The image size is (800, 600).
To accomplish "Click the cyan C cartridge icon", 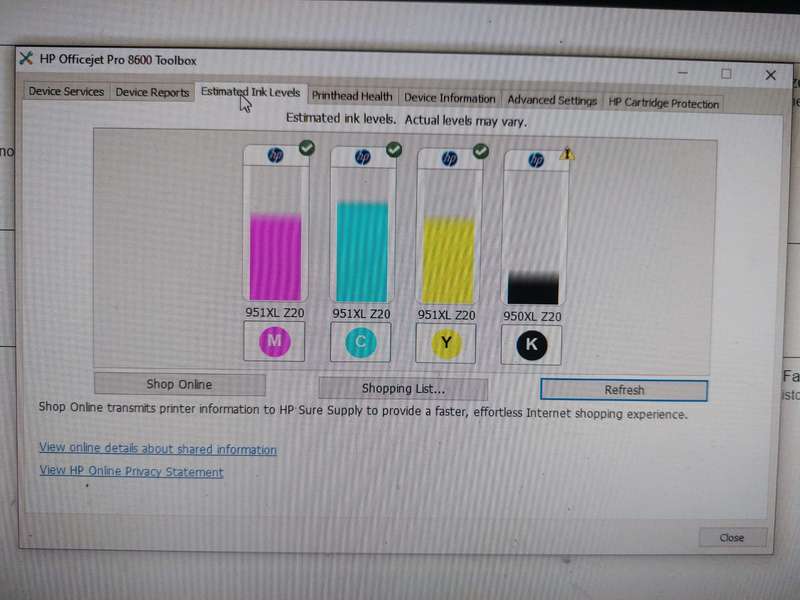I will pos(361,342).
